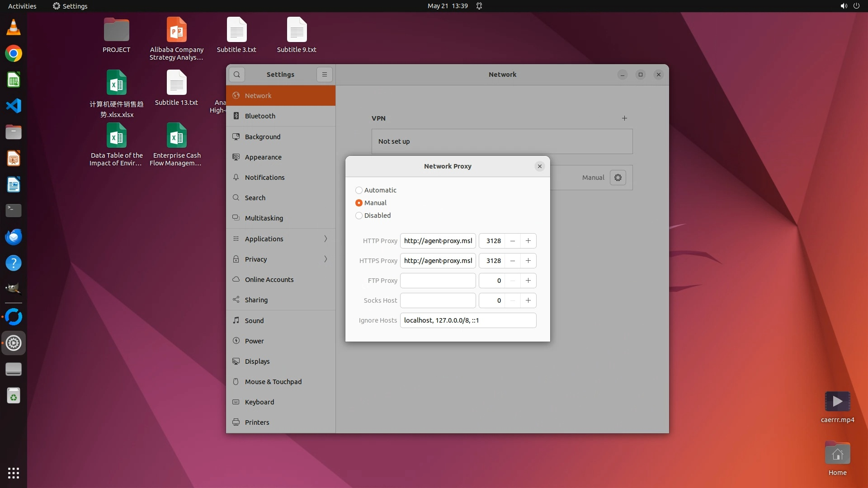Image resolution: width=868 pixels, height=488 pixels.
Task: Click the volume icon in top bar
Action: pyautogui.click(x=844, y=6)
